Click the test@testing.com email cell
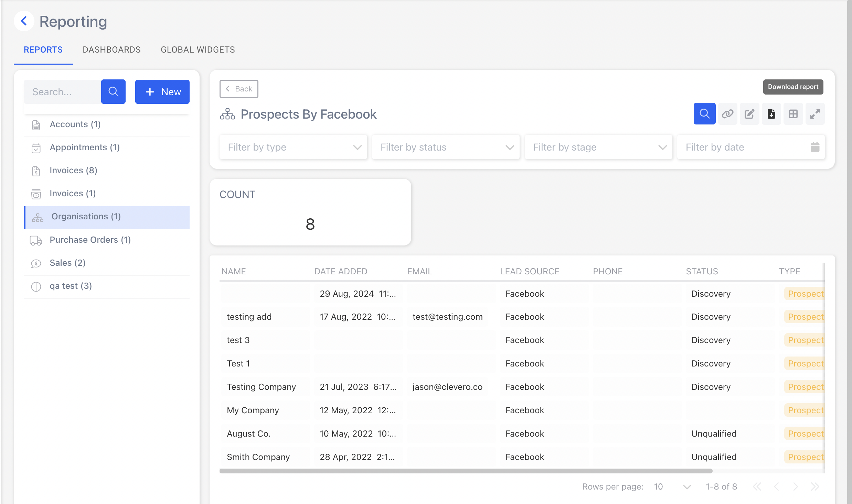The image size is (852, 504). [447, 317]
